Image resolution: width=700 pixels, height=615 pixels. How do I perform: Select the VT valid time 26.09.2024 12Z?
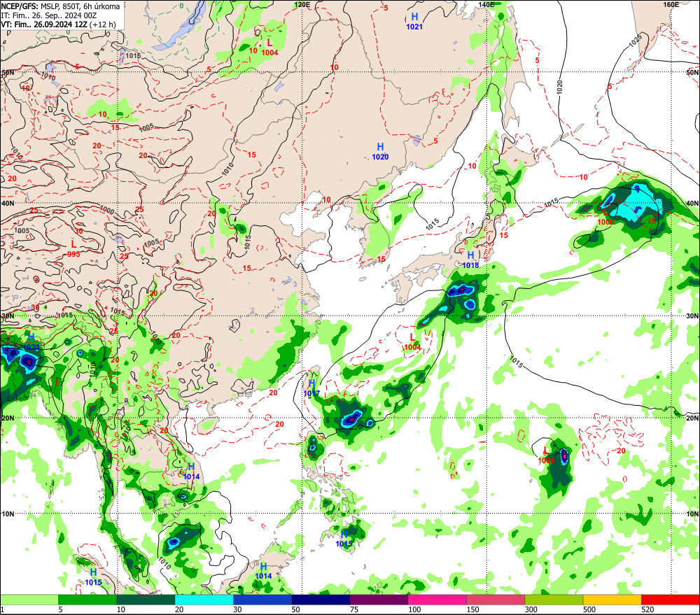pyautogui.click(x=58, y=24)
